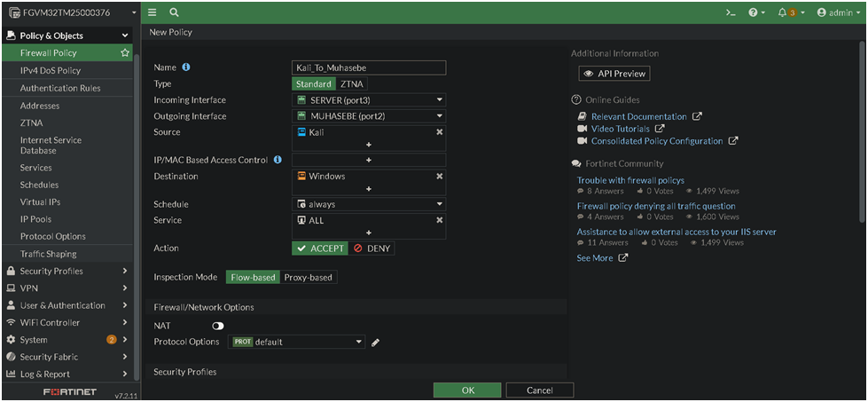Screen dimensions: 868x402
Task: Open the Incoming Interface dropdown
Action: (369, 100)
